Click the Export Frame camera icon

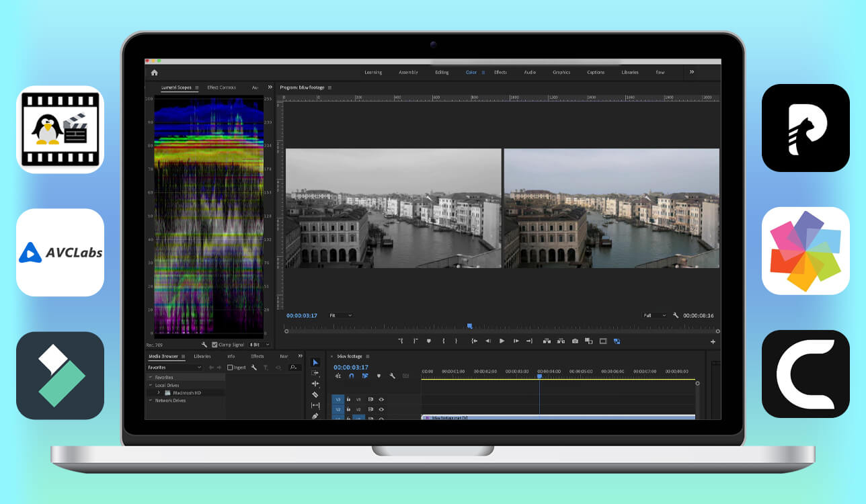[x=576, y=341]
